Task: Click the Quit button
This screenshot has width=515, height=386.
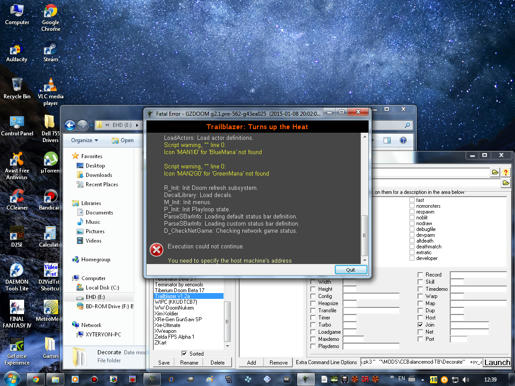Action: pos(351,270)
